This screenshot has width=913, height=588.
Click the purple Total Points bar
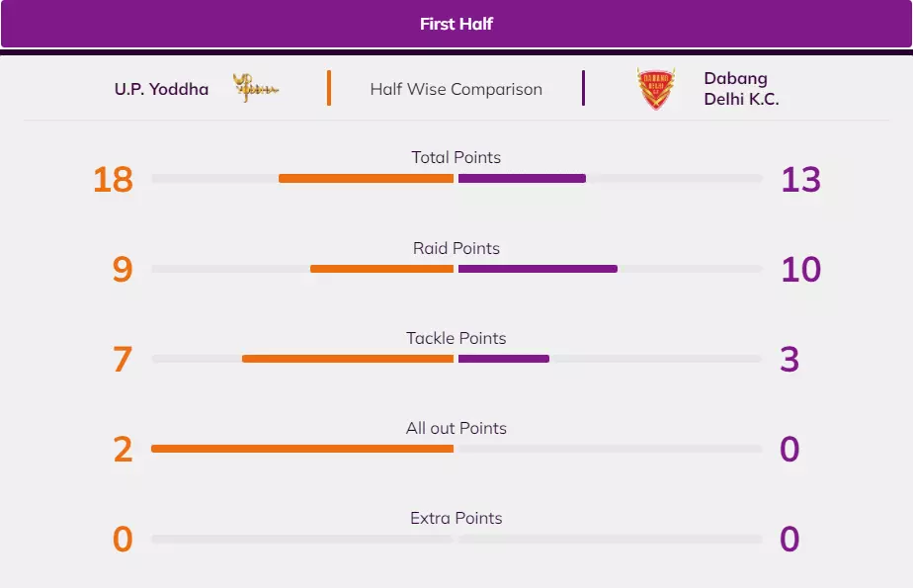click(x=522, y=179)
